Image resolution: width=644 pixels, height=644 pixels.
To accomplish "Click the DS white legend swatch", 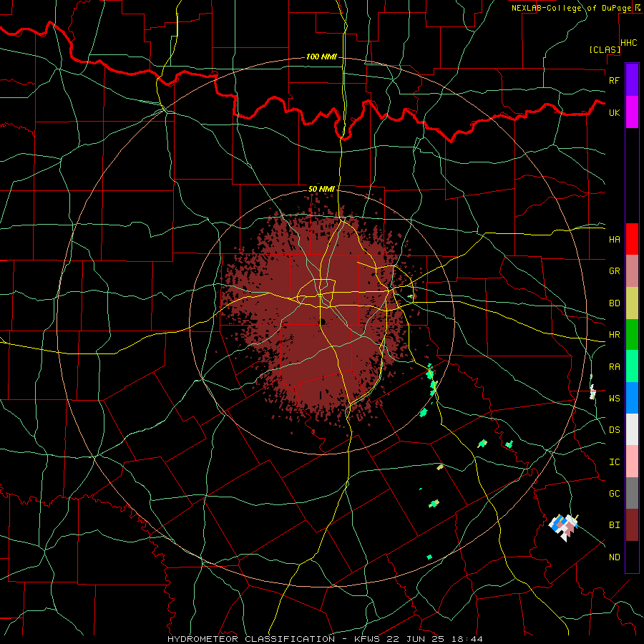I will pyautogui.click(x=632, y=429).
